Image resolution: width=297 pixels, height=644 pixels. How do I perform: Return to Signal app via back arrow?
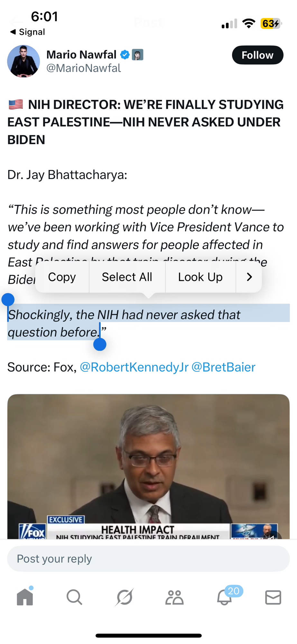(27, 32)
